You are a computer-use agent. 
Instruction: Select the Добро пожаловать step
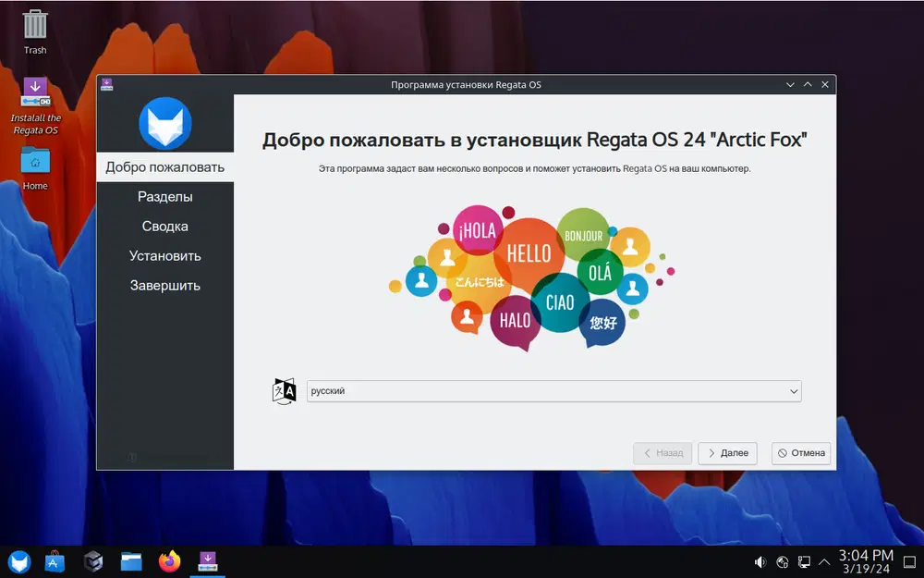click(x=165, y=167)
